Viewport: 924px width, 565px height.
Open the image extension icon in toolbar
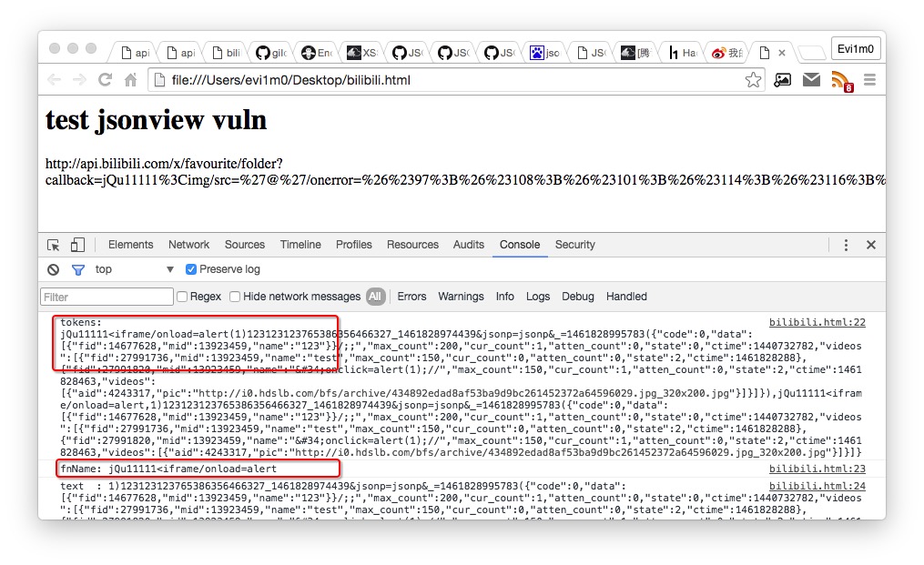coord(782,79)
